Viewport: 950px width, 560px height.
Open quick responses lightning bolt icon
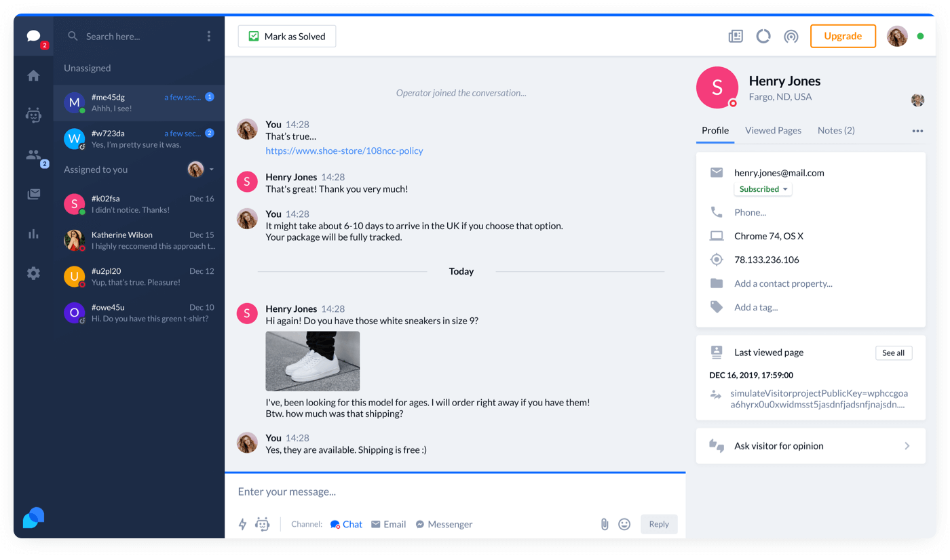[242, 524]
